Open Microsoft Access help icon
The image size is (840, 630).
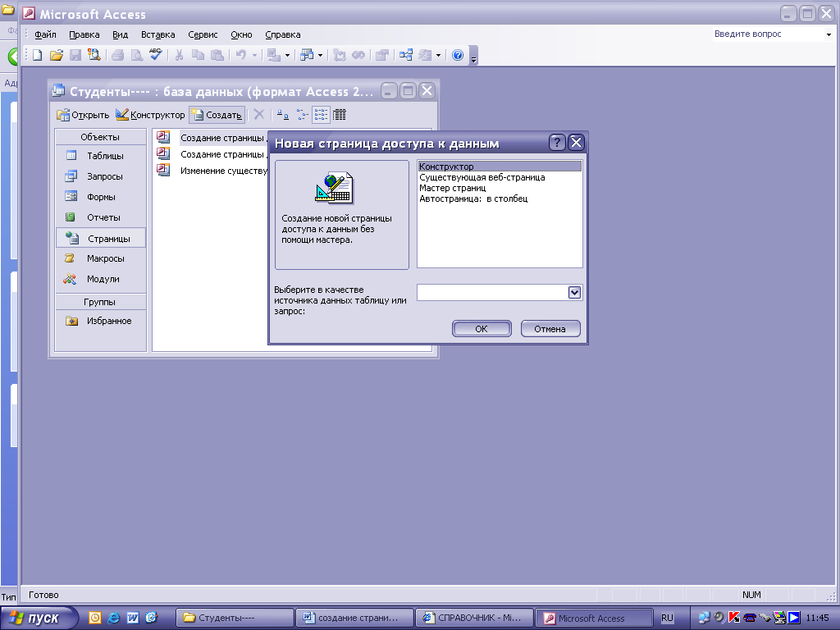458,55
